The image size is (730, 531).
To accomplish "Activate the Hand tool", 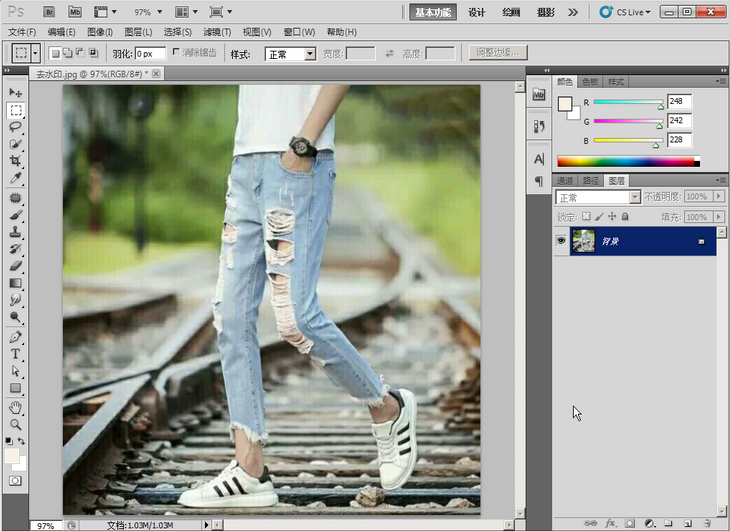I will 15,407.
